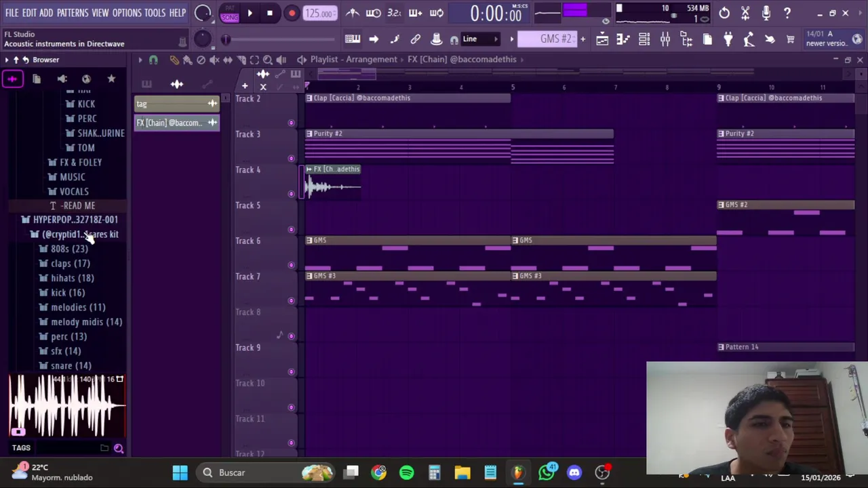
Task: Open the pattern selector showing GMS #2
Action: point(547,39)
